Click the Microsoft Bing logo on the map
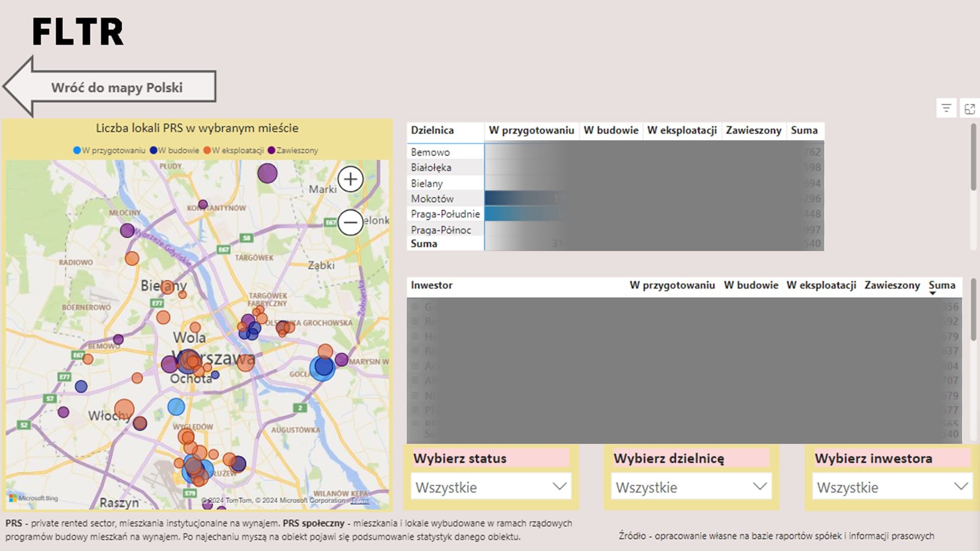 pos(34,498)
